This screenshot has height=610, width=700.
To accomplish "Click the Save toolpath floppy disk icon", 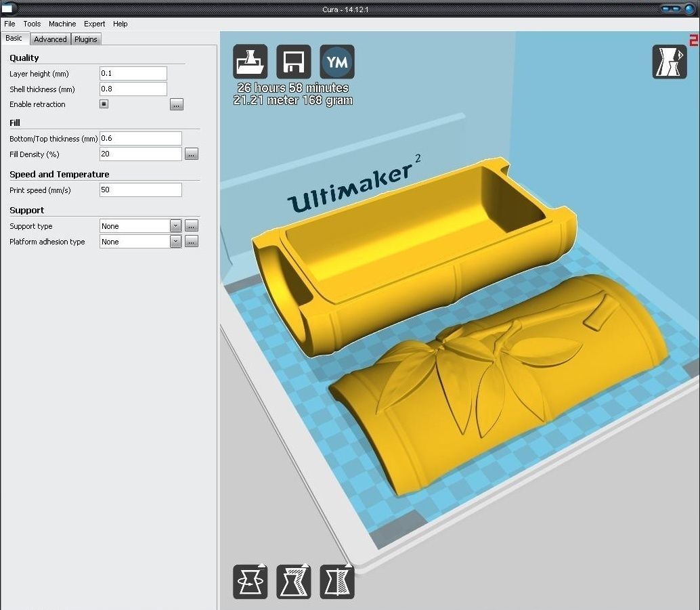I will [293, 62].
